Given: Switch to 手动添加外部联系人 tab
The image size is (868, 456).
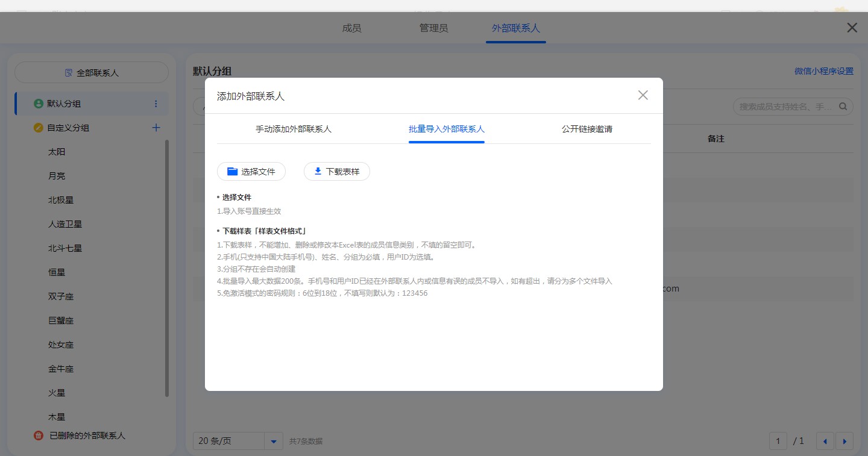Looking at the screenshot, I should [294, 129].
